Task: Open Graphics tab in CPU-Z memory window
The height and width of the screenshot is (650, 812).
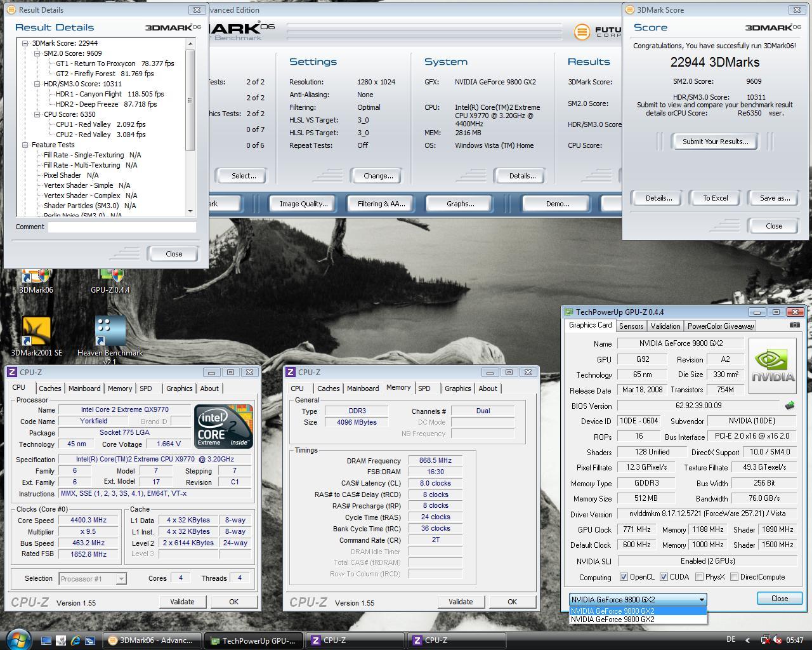Action: click(457, 388)
